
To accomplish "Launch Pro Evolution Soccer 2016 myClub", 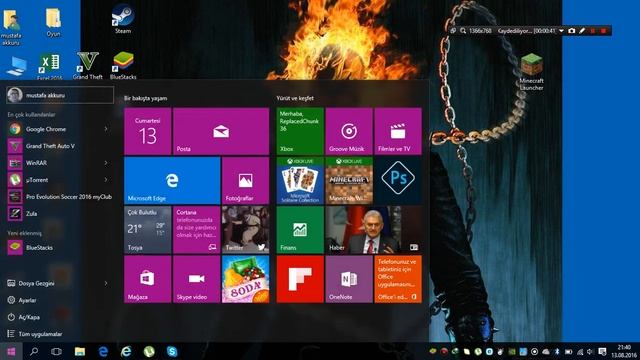I will pyautogui.click(x=60, y=197).
